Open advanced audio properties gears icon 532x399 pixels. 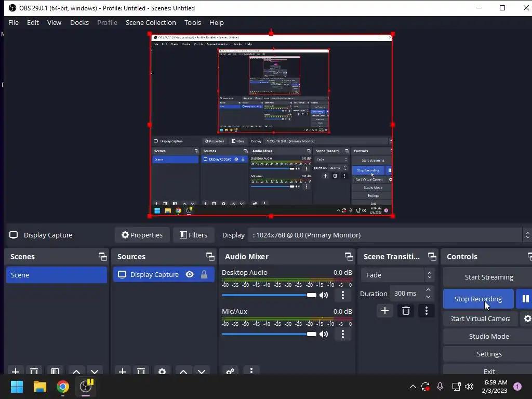[x=230, y=371]
